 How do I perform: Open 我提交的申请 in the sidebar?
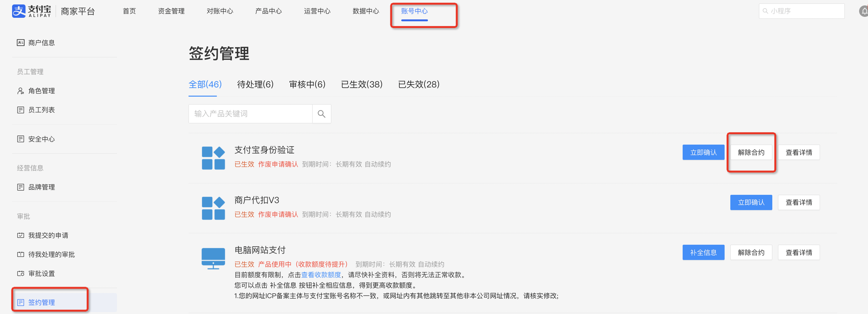pos(48,235)
